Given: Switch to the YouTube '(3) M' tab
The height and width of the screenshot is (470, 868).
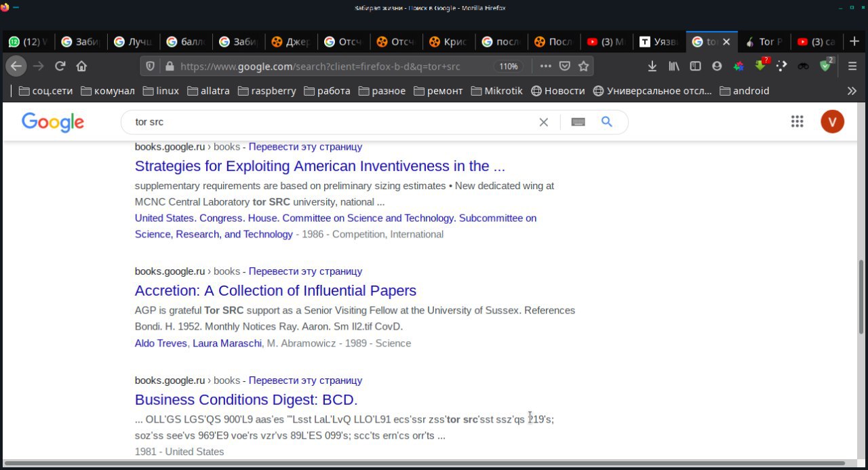Looking at the screenshot, I should pyautogui.click(x=606, y=41).
